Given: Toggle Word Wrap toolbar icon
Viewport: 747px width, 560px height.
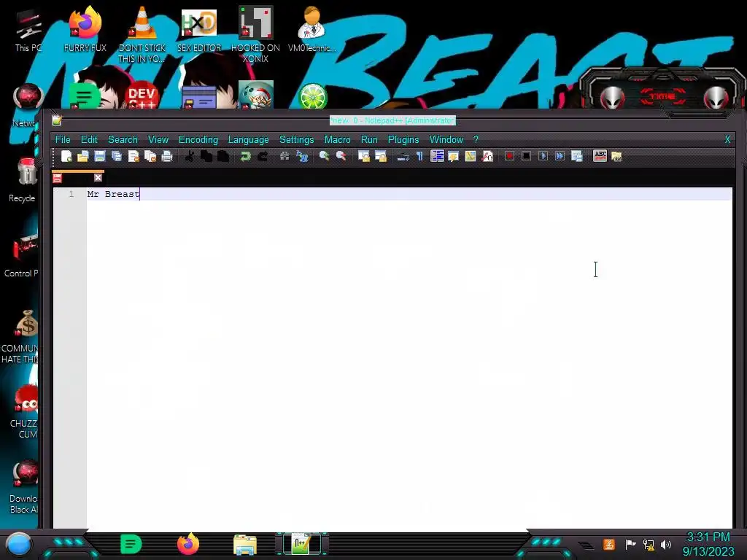Looking at the screenshot, I should point(403,156).
